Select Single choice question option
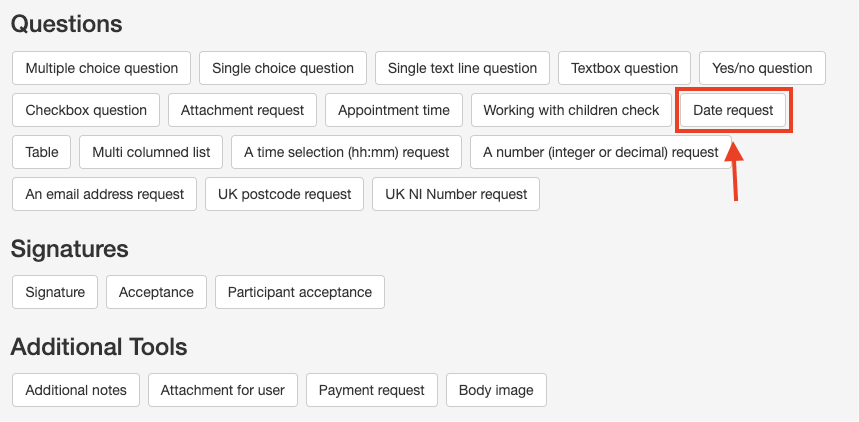This screenshot has height=422, width=859. click(x=283, y=68)
